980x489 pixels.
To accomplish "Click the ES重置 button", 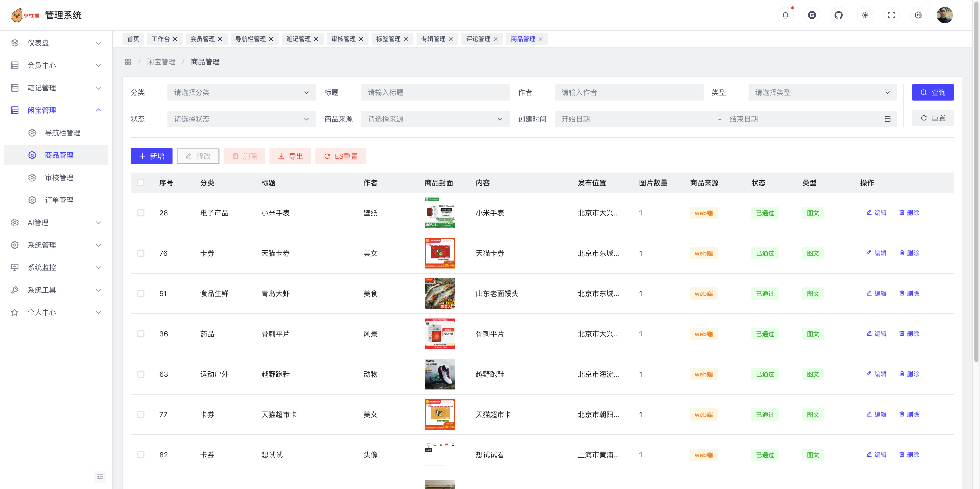I will 340,156.
